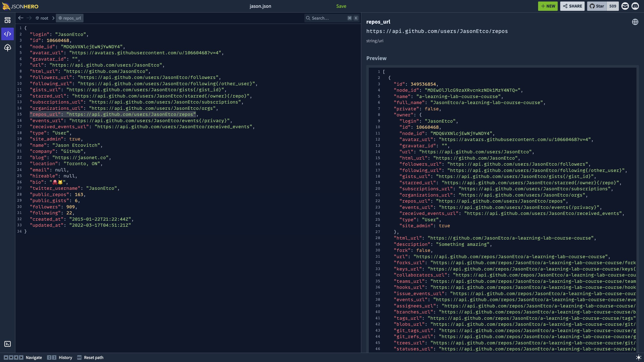Click the back navigation arrow
This screenshot has width=644, height=362.
[21, 18]
